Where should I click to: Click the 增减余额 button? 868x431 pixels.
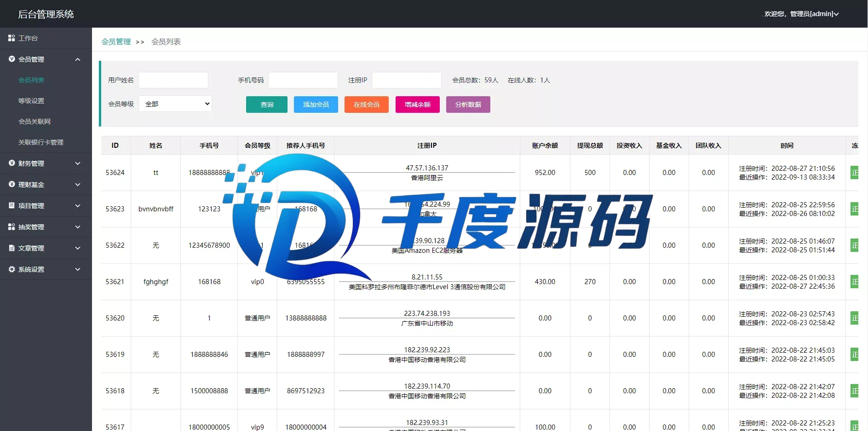(x=418, y=105)
